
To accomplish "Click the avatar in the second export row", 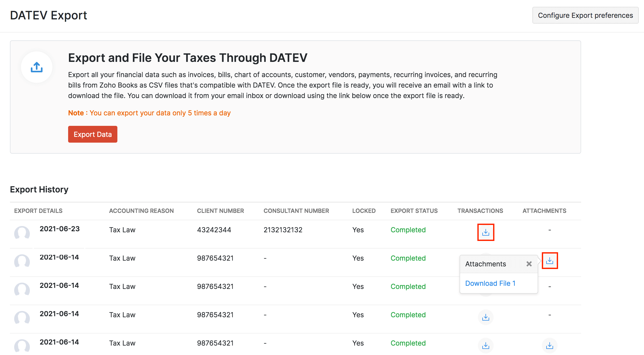I will point(22,261).
